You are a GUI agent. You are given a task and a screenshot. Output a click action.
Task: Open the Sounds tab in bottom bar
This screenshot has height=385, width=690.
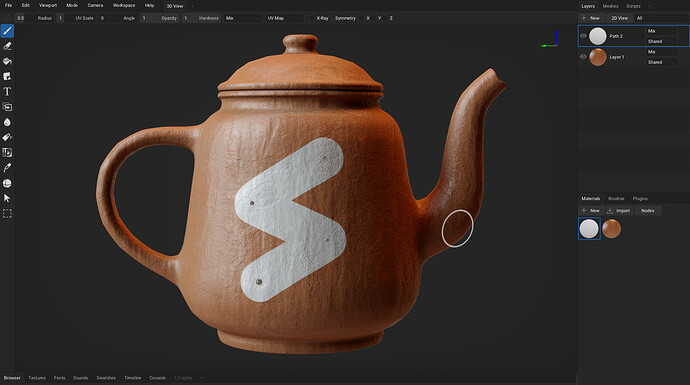coord(81,378)
